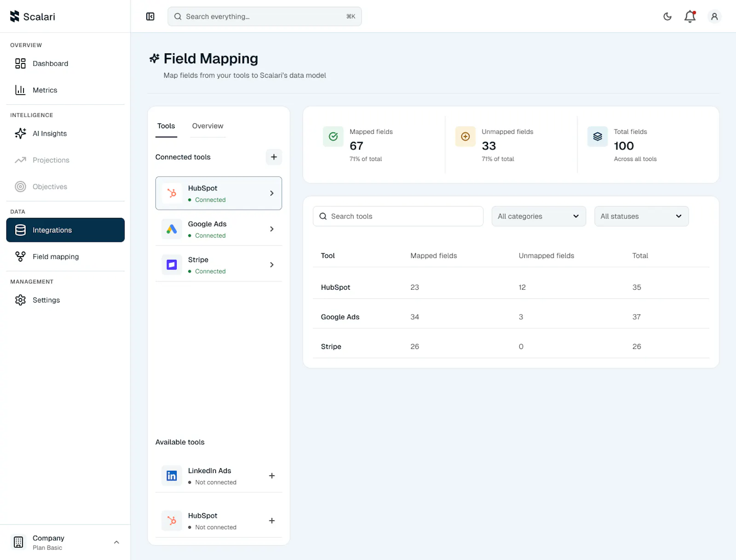
Task: Click the Metrics bar chart icon
Action: [20, 90]
